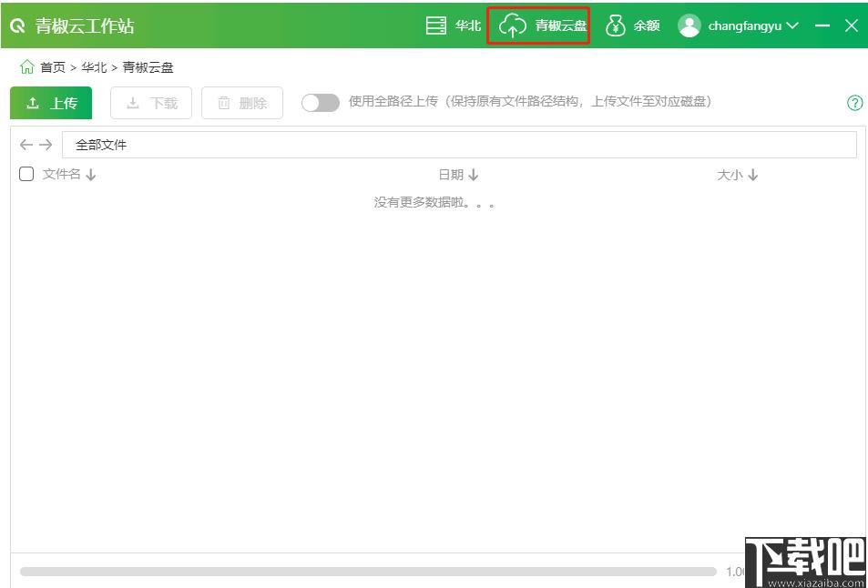Open the help question mark icon
This screenshot has width=868, height=588.
(854, 103)
